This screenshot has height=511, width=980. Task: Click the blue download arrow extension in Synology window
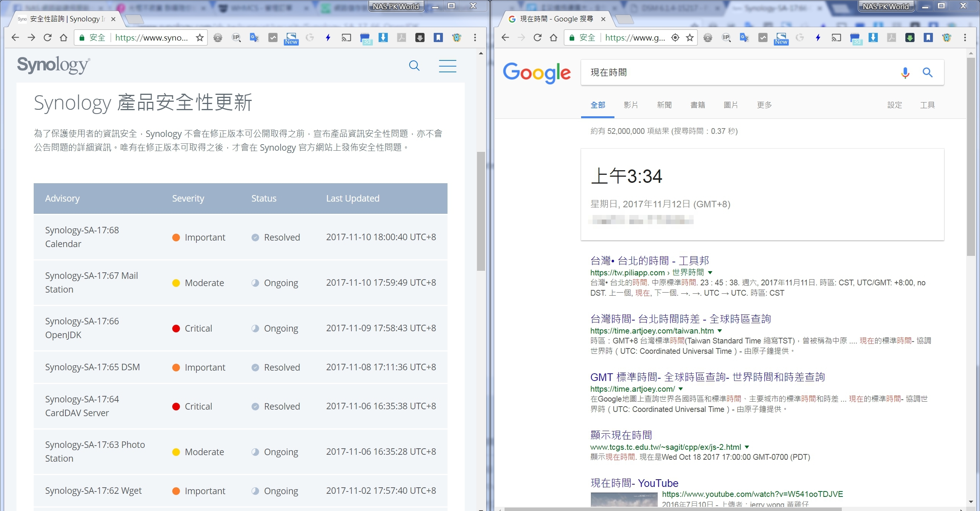pyautogui.click(x=383, y=37)
